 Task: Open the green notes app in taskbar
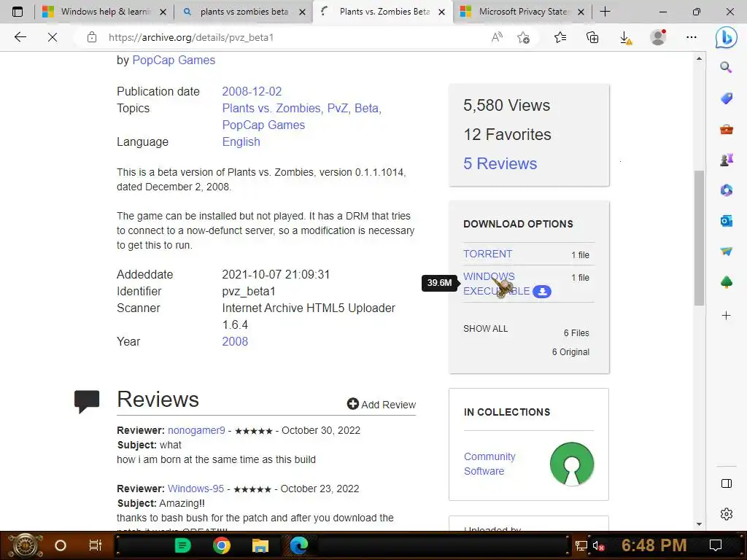tap(183, 545)
